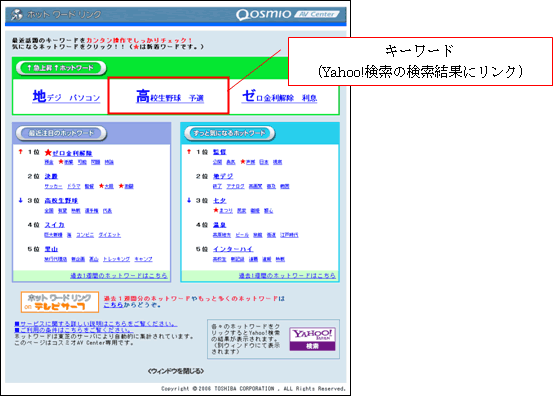Open the Yahoo! JAPAN 検索 button

312,339
